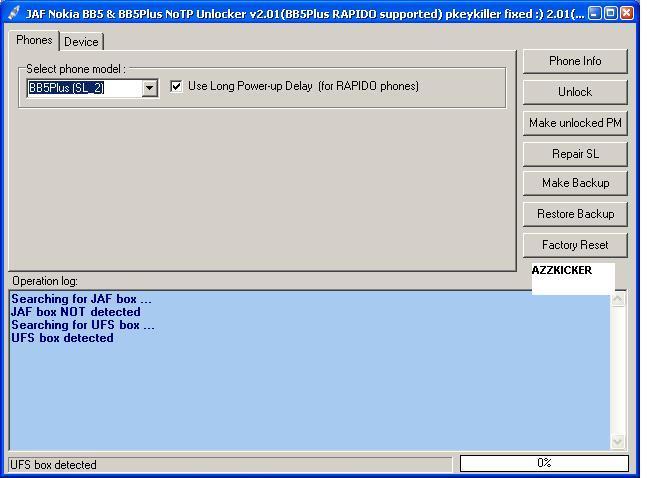Click the Restore Backup button
This screenshot has height=478, width=651.
tap(575, 214)
